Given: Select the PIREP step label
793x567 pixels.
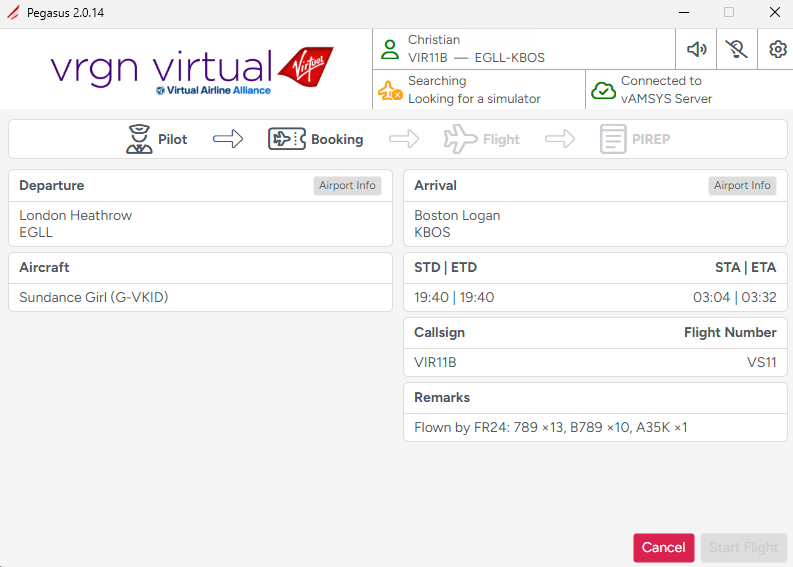Looking at the screenshot, I should point(651,139).
